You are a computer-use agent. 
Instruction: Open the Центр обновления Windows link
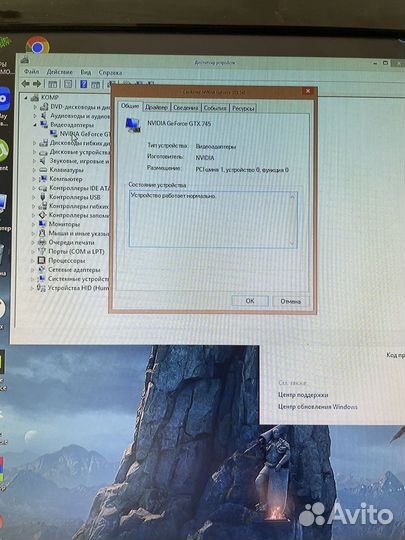tap(318, 407)
